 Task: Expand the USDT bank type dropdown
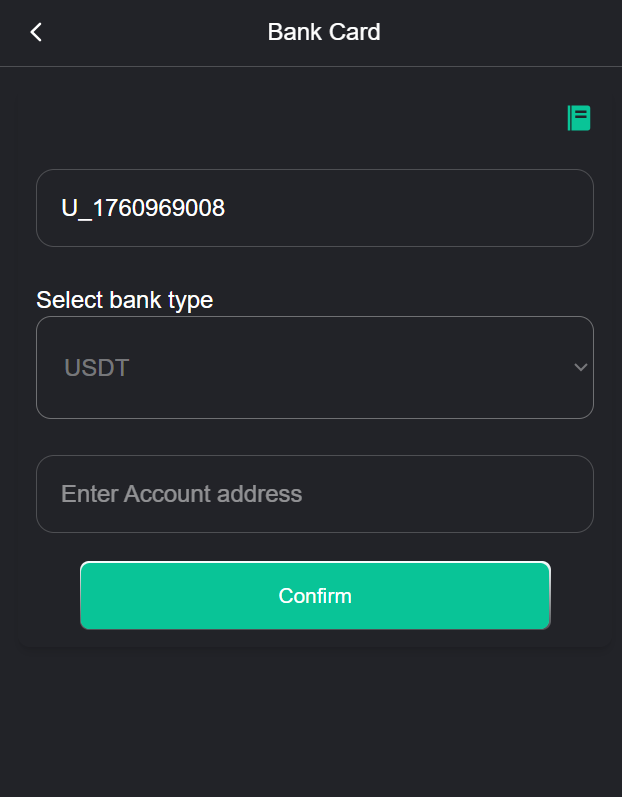[314, 367]
